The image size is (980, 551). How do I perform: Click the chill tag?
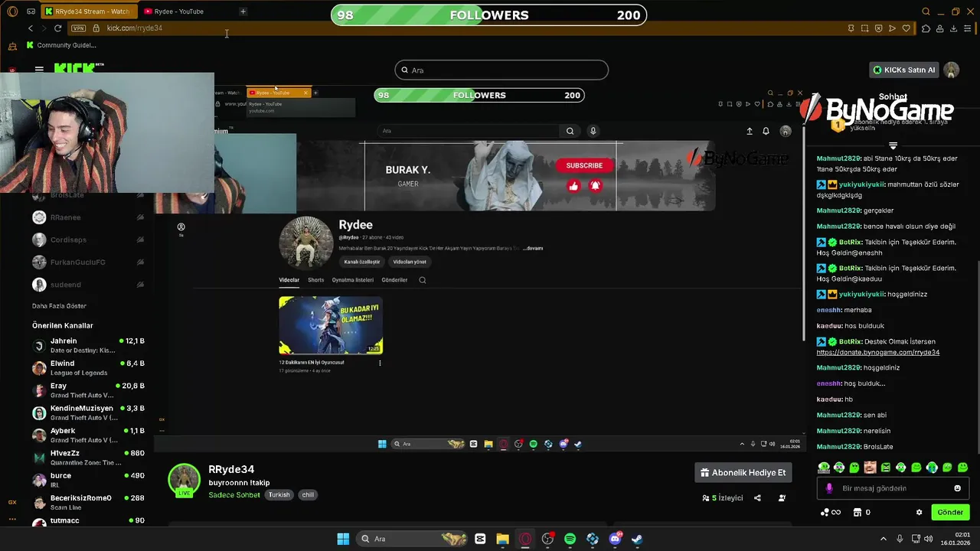[x=308, y=495]
